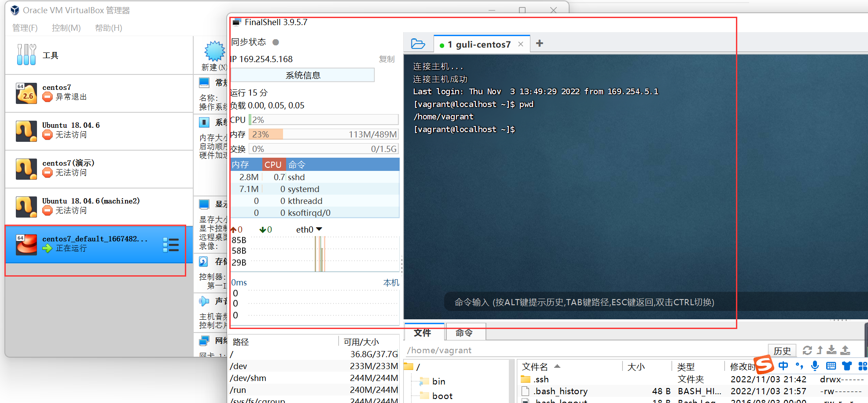
Task: Click Sogou input method S logo
Action: click(x=764, y=365)
